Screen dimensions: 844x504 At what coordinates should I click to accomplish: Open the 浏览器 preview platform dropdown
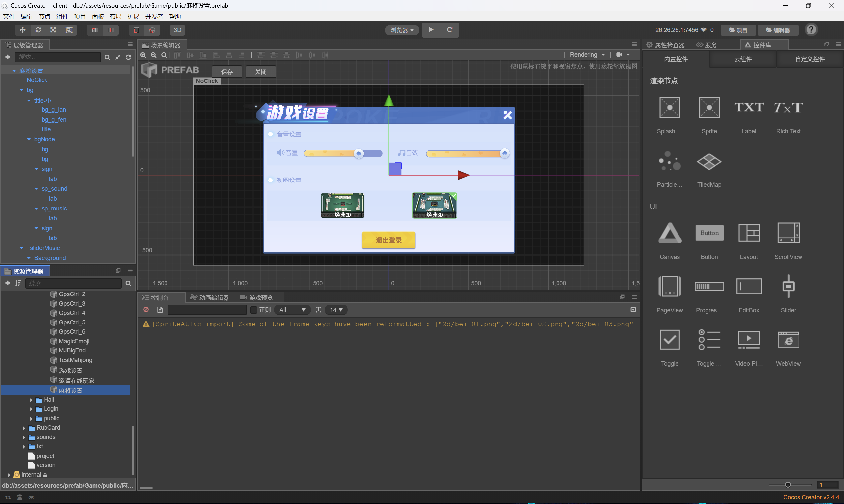pyautogui.click(x=402, y=30)
